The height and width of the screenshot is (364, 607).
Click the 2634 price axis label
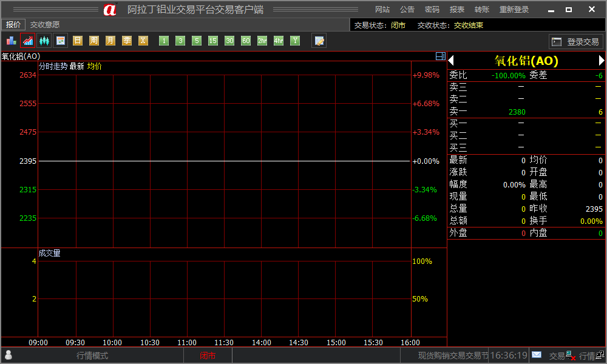(x=28, y=75)
